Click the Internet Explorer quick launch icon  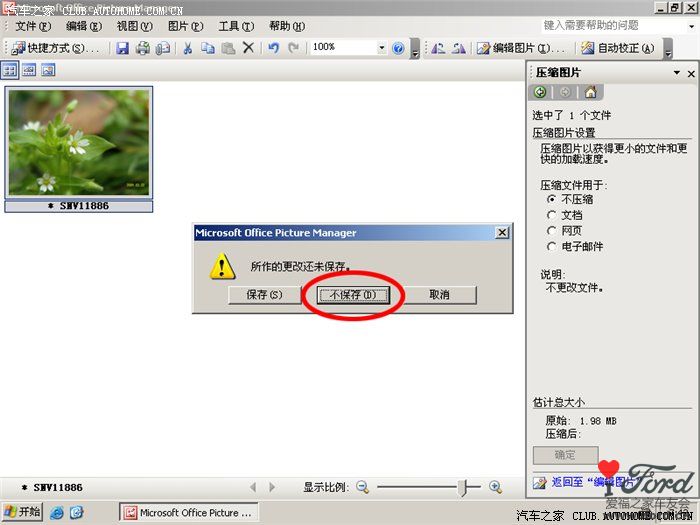click(x=57, y=512)
